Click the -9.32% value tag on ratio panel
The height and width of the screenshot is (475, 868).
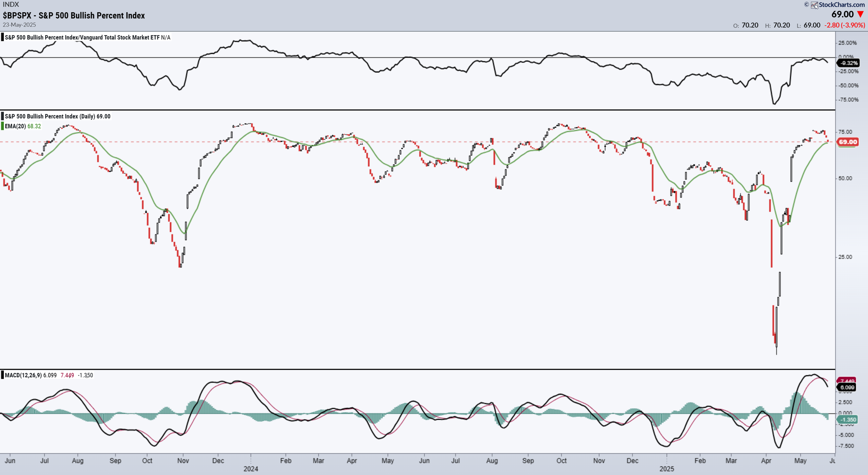point(848,63)
